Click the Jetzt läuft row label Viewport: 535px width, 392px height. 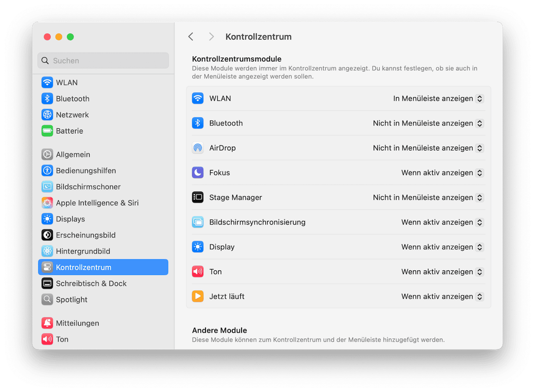[227, 297]
